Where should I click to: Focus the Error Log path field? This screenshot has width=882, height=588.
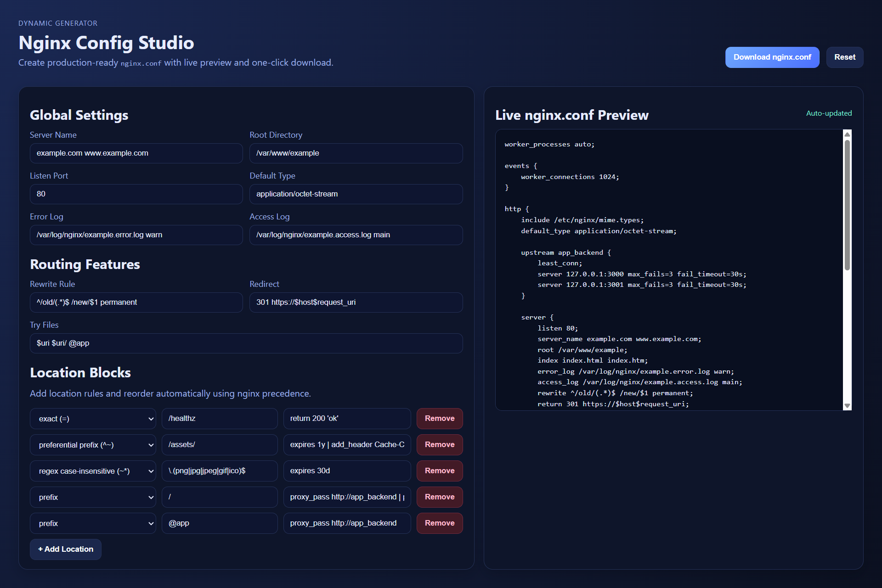tap(136, 235)
